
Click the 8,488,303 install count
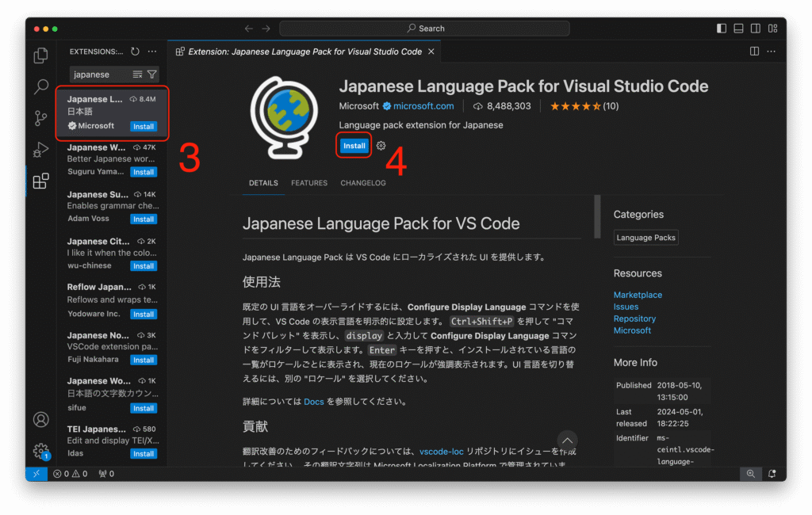click(x=502, y=106)
